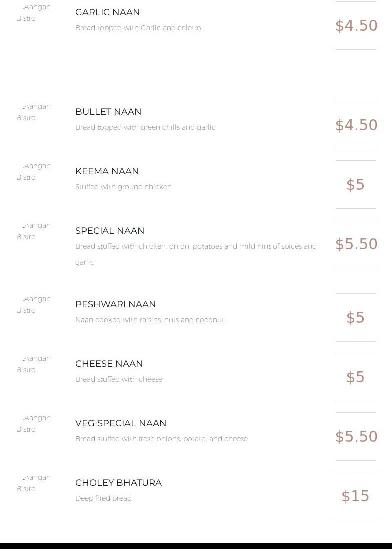Open the Garlic Naan title
392x549 pixels.
[108, 12]
